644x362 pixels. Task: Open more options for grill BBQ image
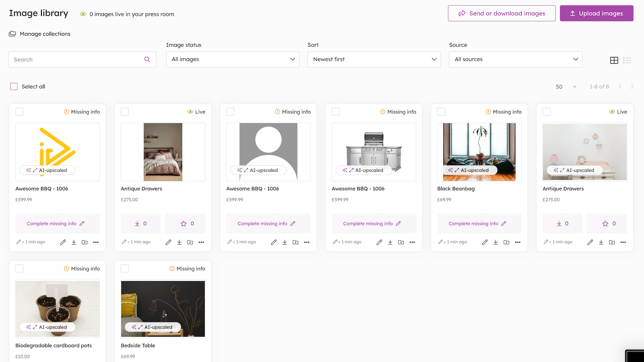[x=412, y=242]
